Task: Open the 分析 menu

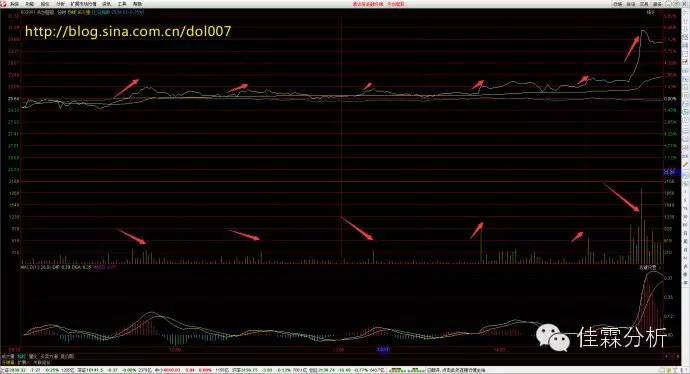Action: 60,4
